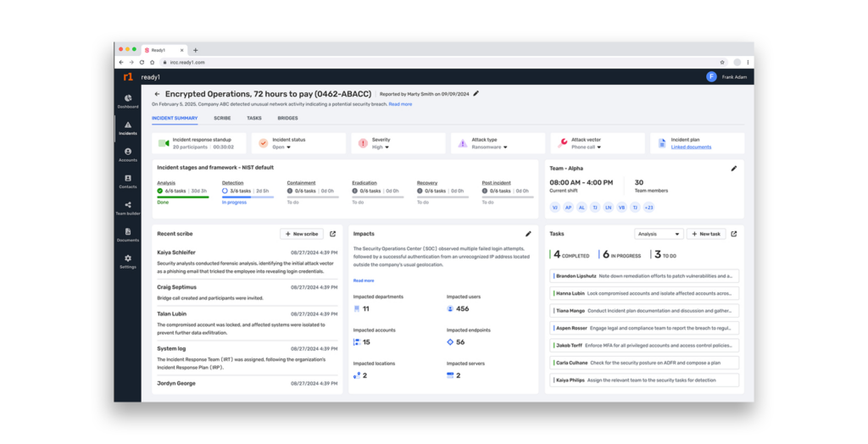Open Carla Culhane task row
868x444 pixels.
coord(644,363)
